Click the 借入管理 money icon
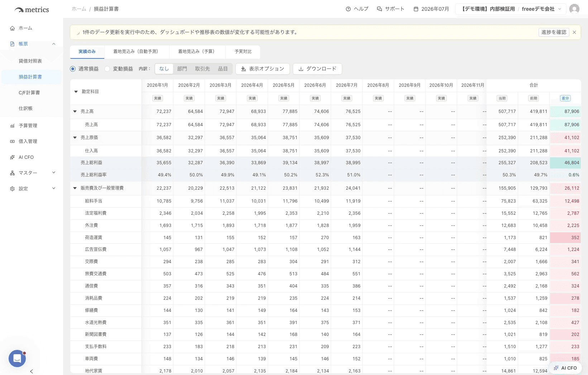Viewport: 588px width, 375px height. (13, 142)
